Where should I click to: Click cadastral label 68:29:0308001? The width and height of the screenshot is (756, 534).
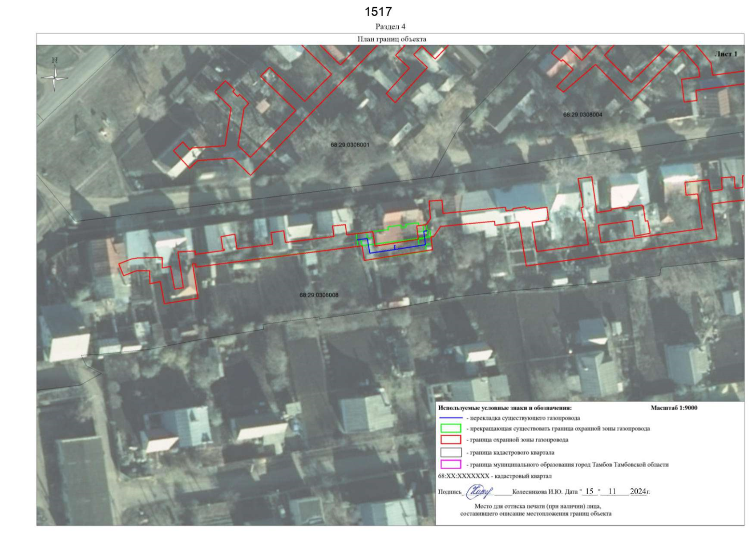(350, 145)
